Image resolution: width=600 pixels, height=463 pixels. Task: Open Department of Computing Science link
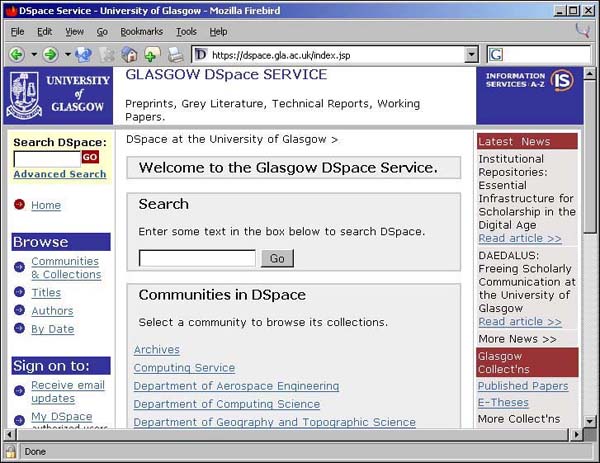[x=227, y=404]
